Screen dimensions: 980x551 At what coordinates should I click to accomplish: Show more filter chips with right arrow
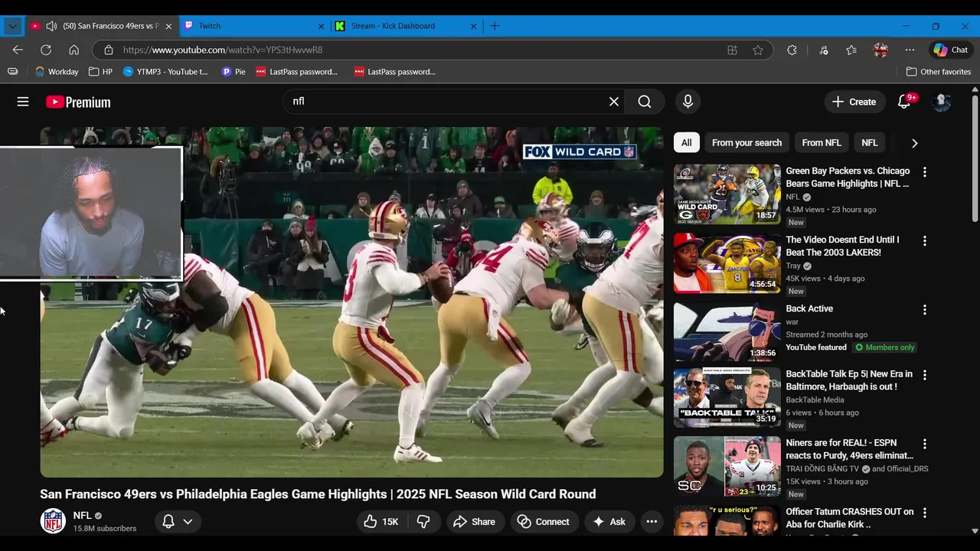click(x=914, y=143)
